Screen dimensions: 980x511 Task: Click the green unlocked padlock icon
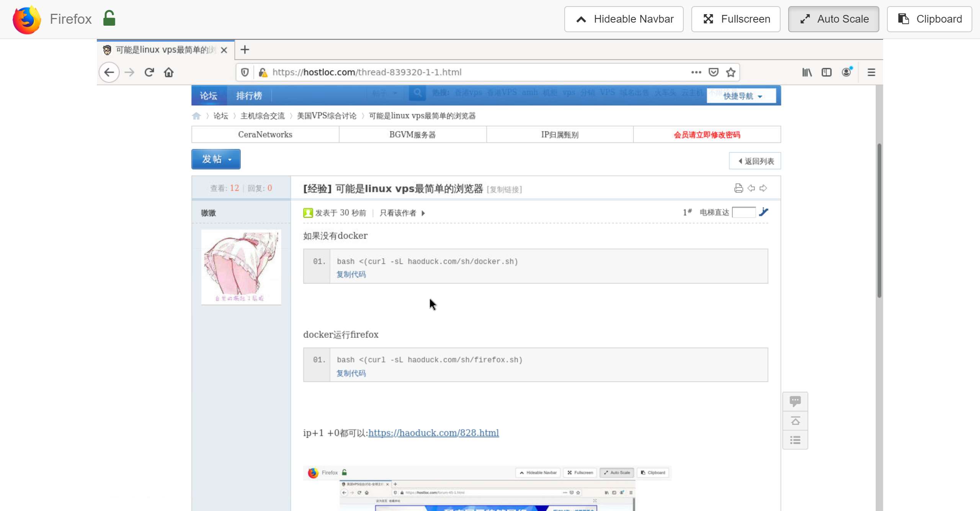click(109, 18)
